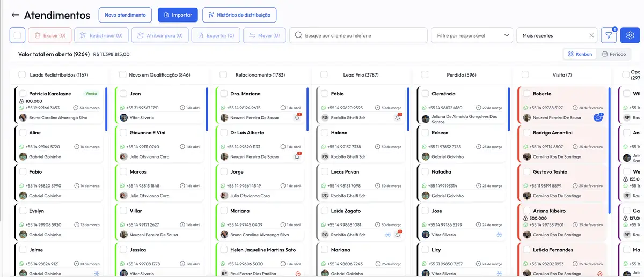Viewport: 644px width, 277px height.
Task: Open the Exportar (0) menu
Action: (x=215, y=35)
